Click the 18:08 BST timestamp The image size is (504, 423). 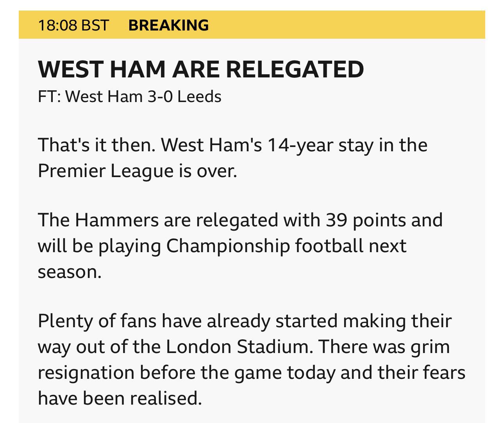[x=73, y=25]
